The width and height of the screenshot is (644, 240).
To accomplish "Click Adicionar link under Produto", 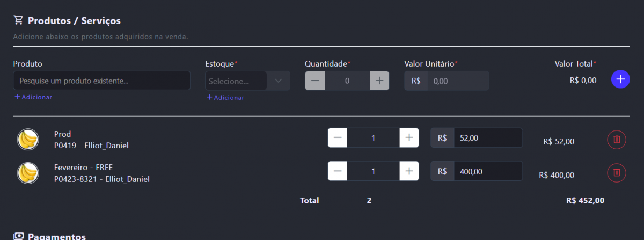I will (33, 97).
